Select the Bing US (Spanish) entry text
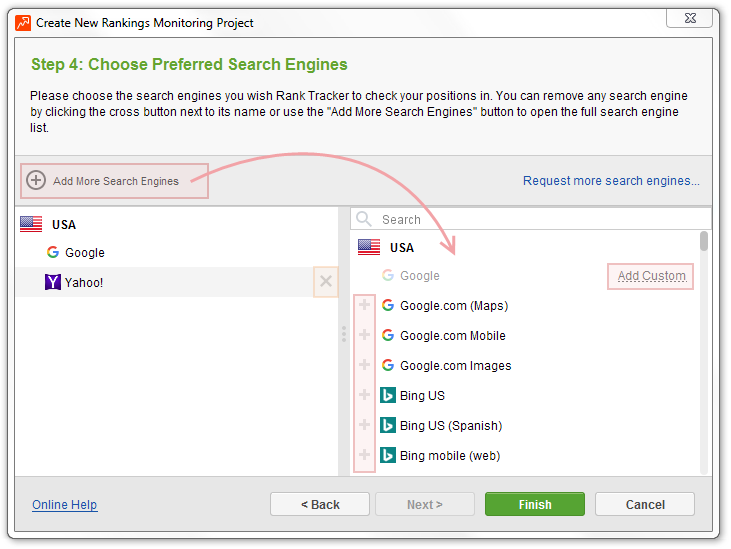This screenshot has width=731, height=549. point(451,425)
